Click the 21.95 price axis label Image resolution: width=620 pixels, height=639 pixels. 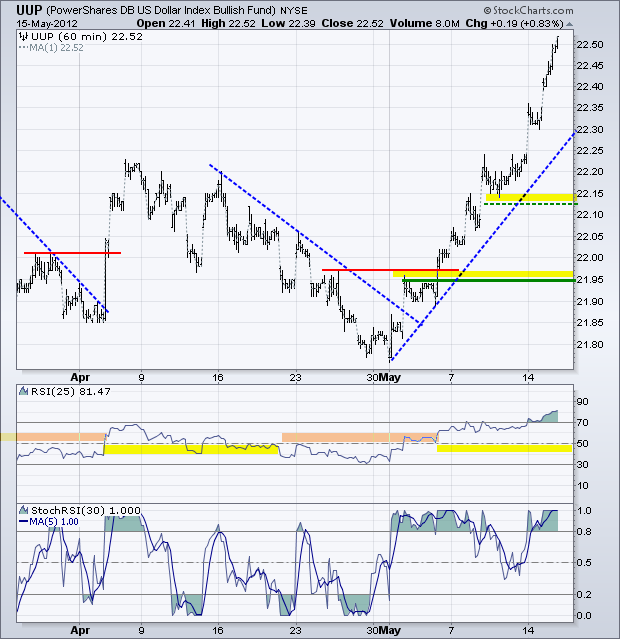click(589, 280)
